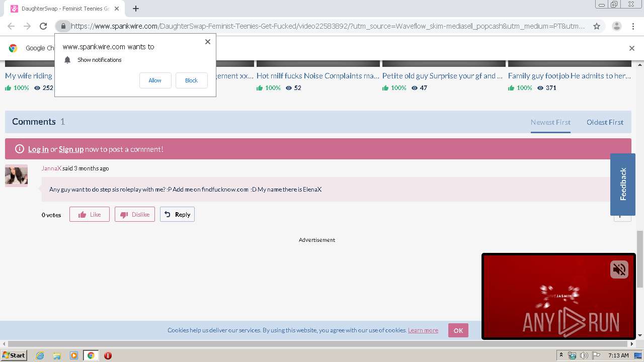The width and height of the screenshot is (644, 362).
Task: Open the file explorer taskbar icon
Action: click(57, 355)
